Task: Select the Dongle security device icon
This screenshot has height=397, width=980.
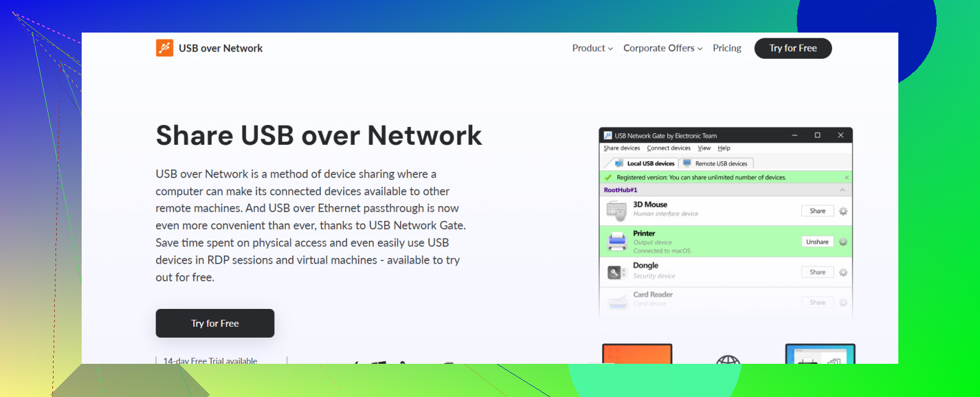Action: click(616, 272)
